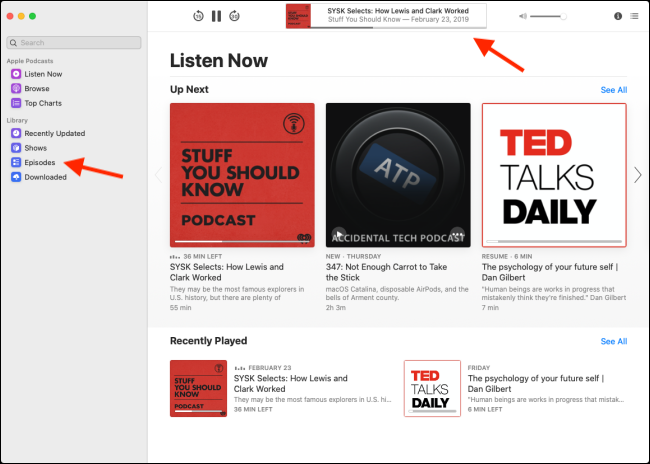Open Stuff You Should Know large artwork
This screenshot has width=650, height=464.
pyautogui.click(x=242, y=175)
